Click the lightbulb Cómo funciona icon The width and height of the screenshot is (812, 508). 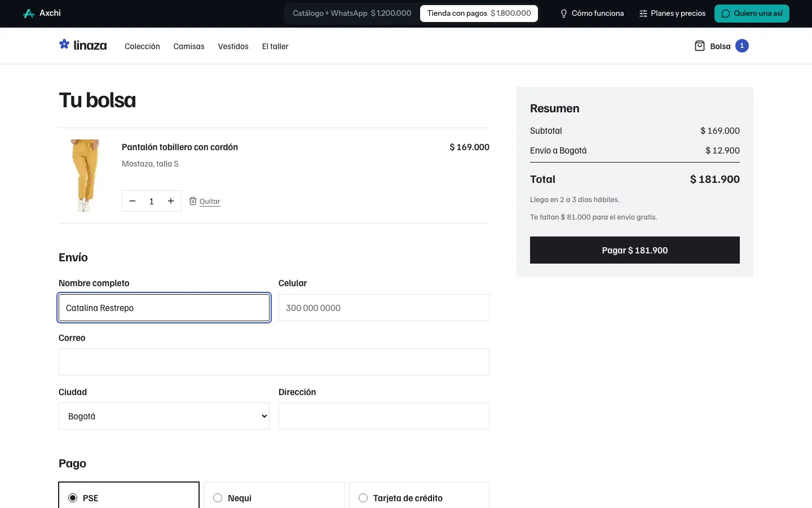pyautogui.click(x=563, y=14)
